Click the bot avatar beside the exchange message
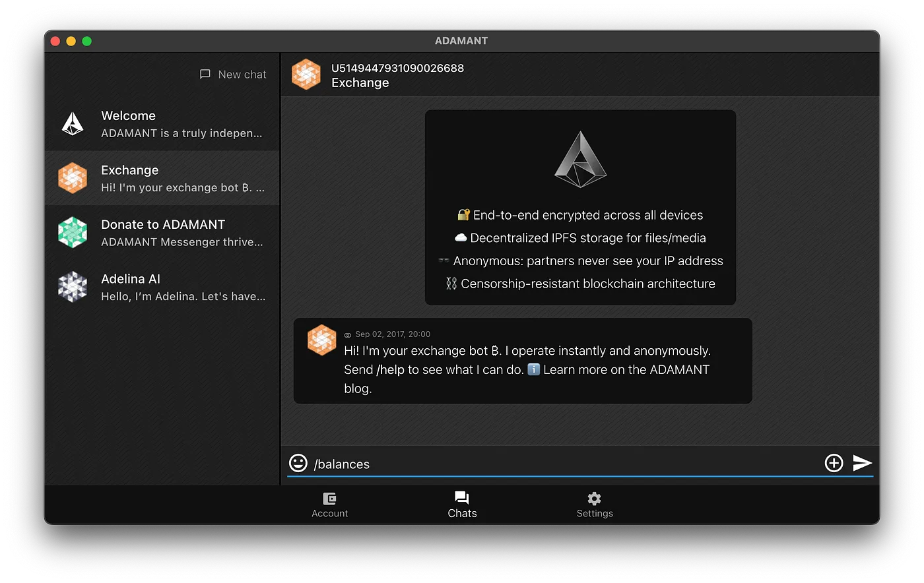The width and height of the screenshot is (924, 583). point(322,340)
